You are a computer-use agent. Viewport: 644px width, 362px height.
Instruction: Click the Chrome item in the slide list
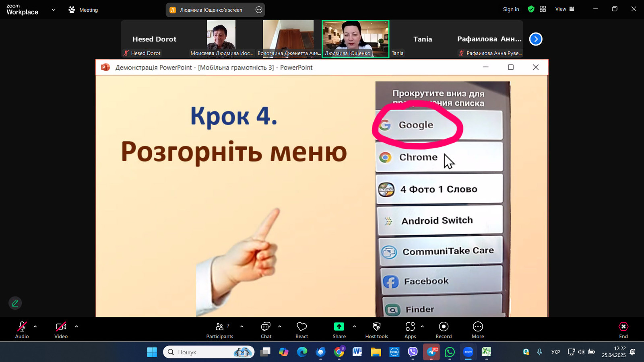click(439, 157)
